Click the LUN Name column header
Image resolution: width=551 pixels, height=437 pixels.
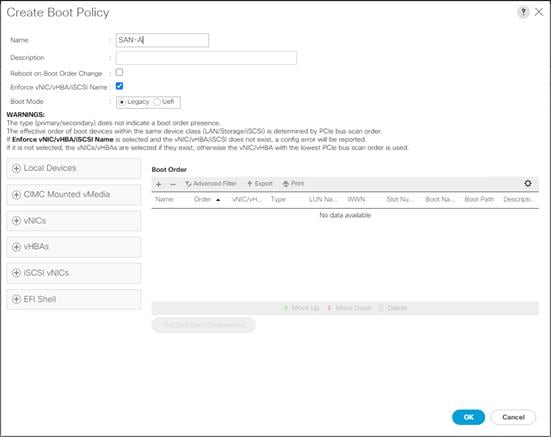pos(323,200)
